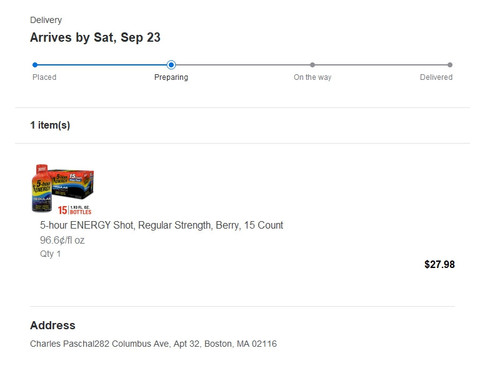
Task: Open the 5-hour ENERGY Shot product title
Action: [161, 225]
